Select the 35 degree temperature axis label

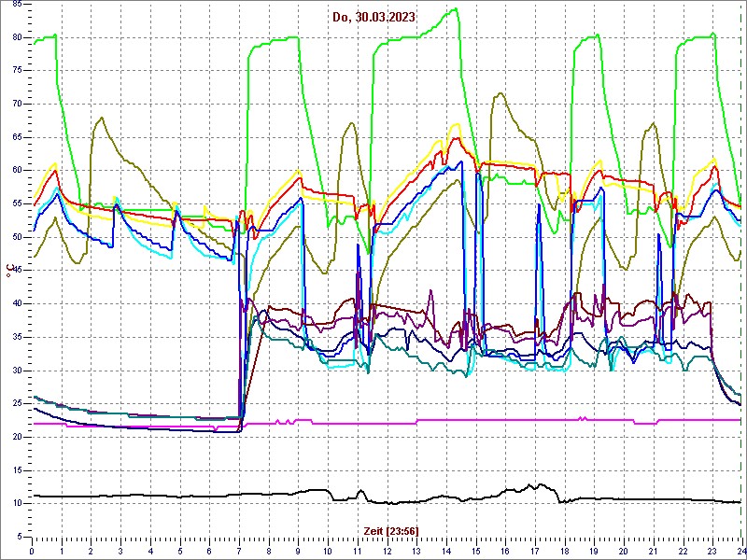coord(17,337)
